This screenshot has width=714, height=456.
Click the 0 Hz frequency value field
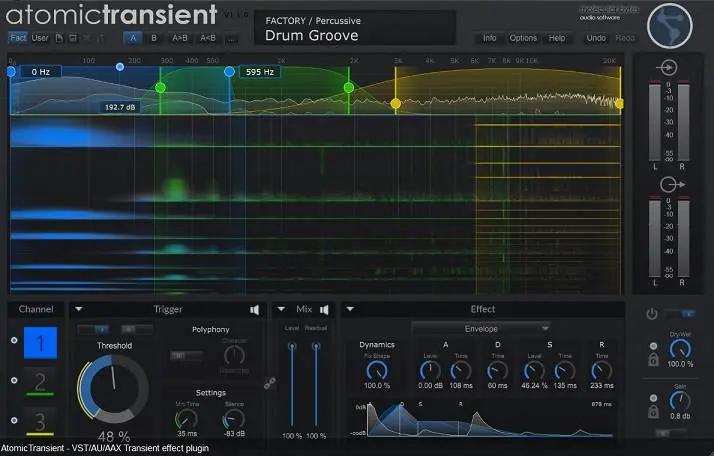pyautogui.click(x=41, y=72)
